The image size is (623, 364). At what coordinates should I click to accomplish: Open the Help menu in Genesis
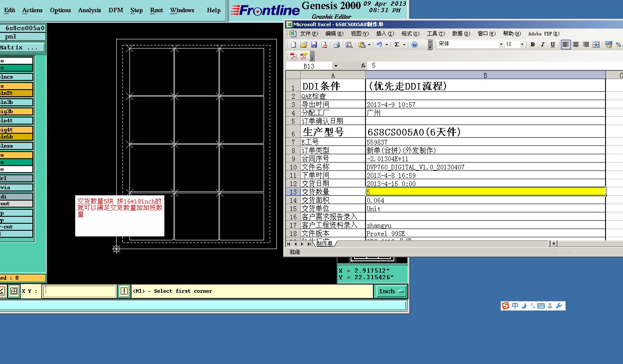[214, 10]
